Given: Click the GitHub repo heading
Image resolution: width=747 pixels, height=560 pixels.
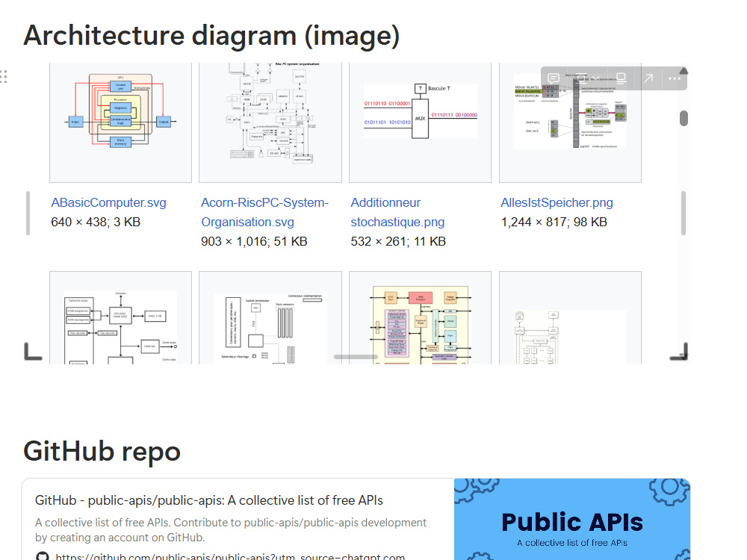Looking at the screenshot, I should [102, 452].
